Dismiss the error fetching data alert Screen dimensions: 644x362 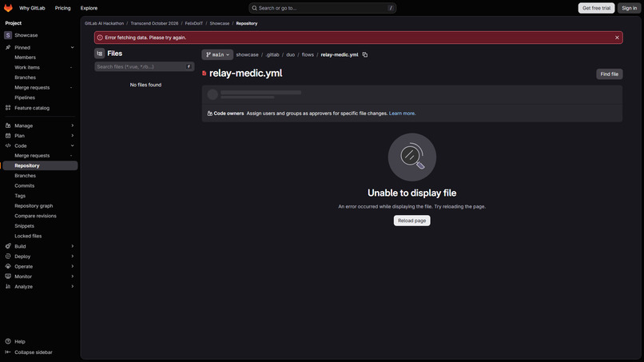(x=617, y=38)
